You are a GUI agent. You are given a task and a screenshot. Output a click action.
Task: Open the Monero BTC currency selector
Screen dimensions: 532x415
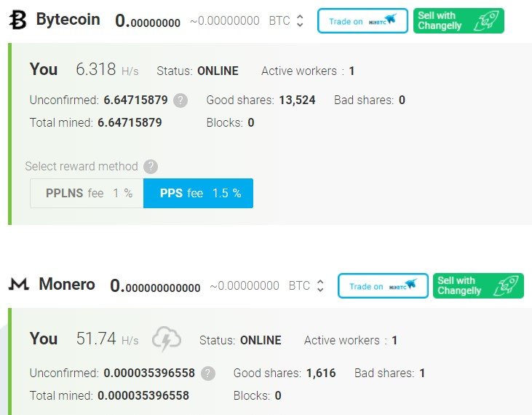[x=319, y=286]
